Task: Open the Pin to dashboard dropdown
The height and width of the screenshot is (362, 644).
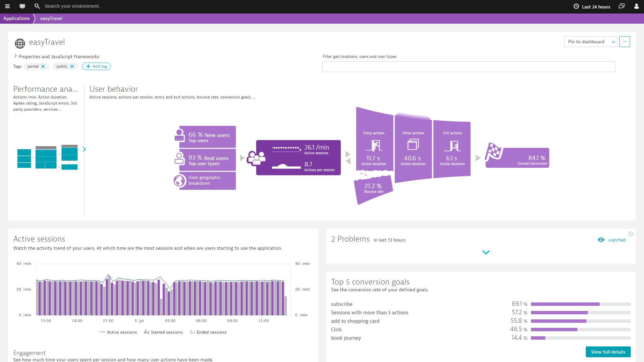Action: (591, 42)
